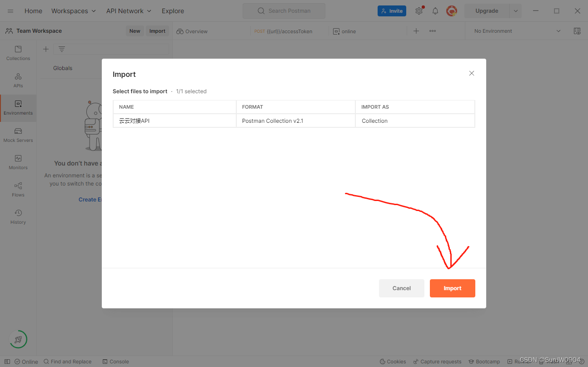
Task: Open Find and Replace
Action: click(x=68, y=362)
